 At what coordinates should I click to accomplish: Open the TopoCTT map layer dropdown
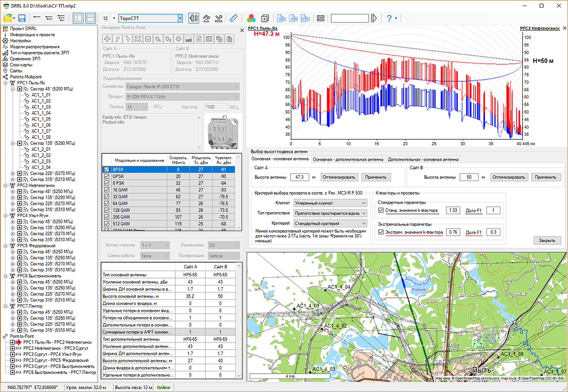click(x=180, y=18)
